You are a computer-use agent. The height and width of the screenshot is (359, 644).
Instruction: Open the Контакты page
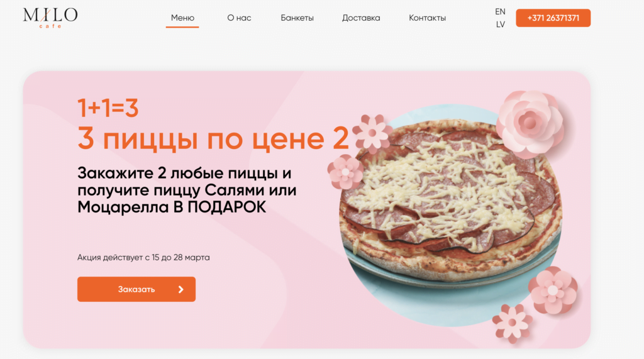click(x=427, y=18)
